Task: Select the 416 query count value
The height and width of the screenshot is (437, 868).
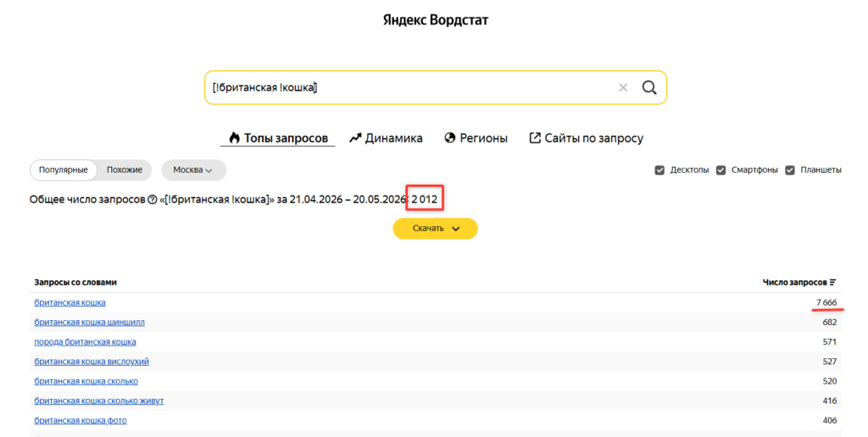Action: point(830,401)
